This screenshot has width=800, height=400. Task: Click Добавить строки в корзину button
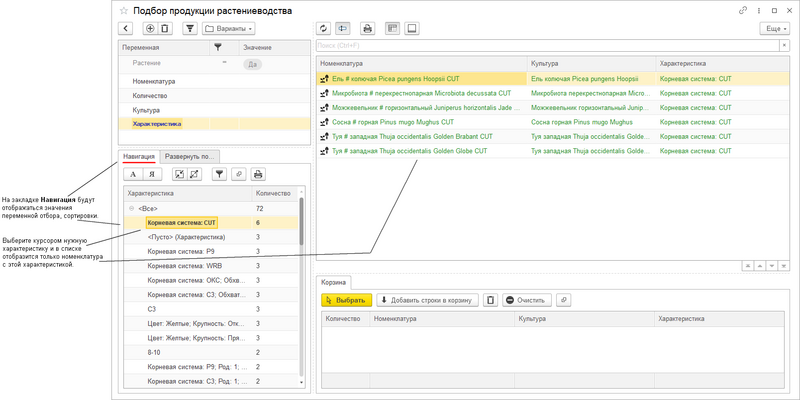pyautogui.click(x=427, y=299)
